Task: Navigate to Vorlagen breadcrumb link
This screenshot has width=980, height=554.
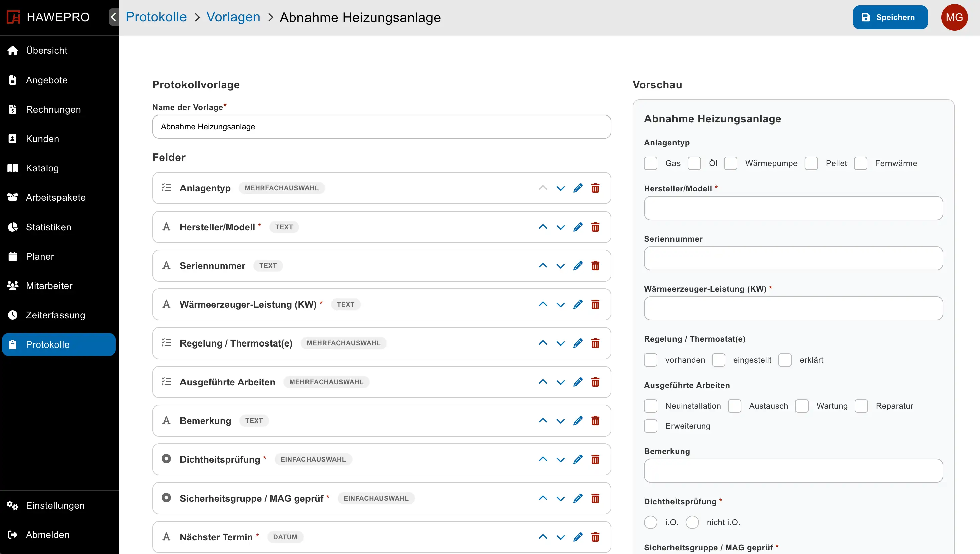Action: click(233, 17)
